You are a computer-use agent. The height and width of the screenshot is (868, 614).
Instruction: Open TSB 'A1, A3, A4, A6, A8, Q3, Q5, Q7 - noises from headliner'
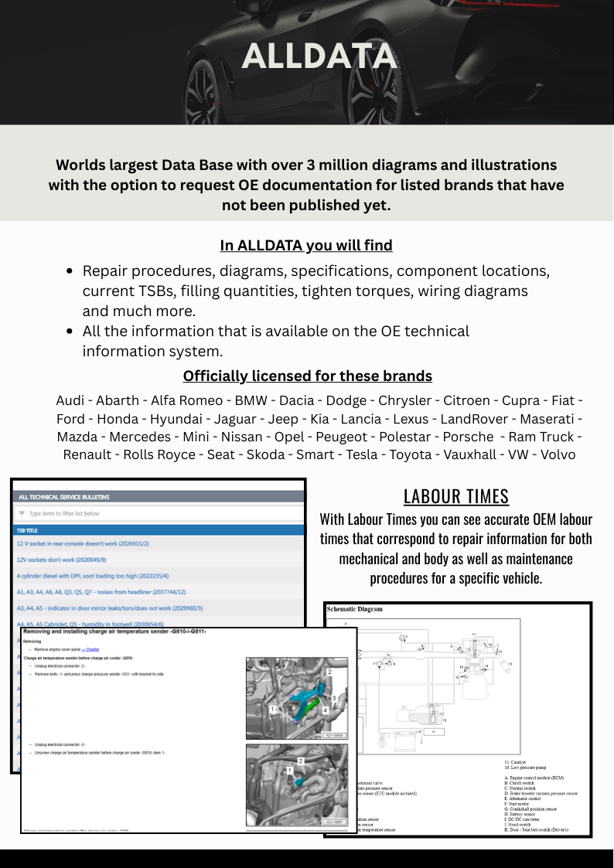coord(101,592)
